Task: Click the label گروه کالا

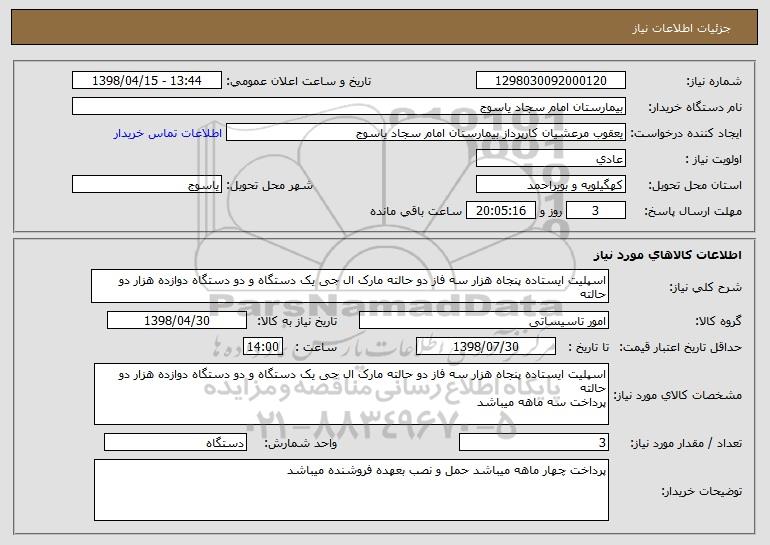Action: coord(718,322)
